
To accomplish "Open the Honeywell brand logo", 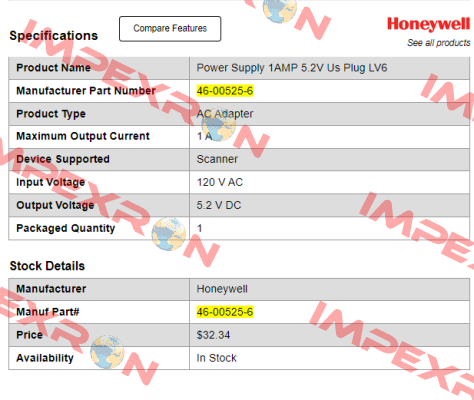I will [x=429, y=24].
